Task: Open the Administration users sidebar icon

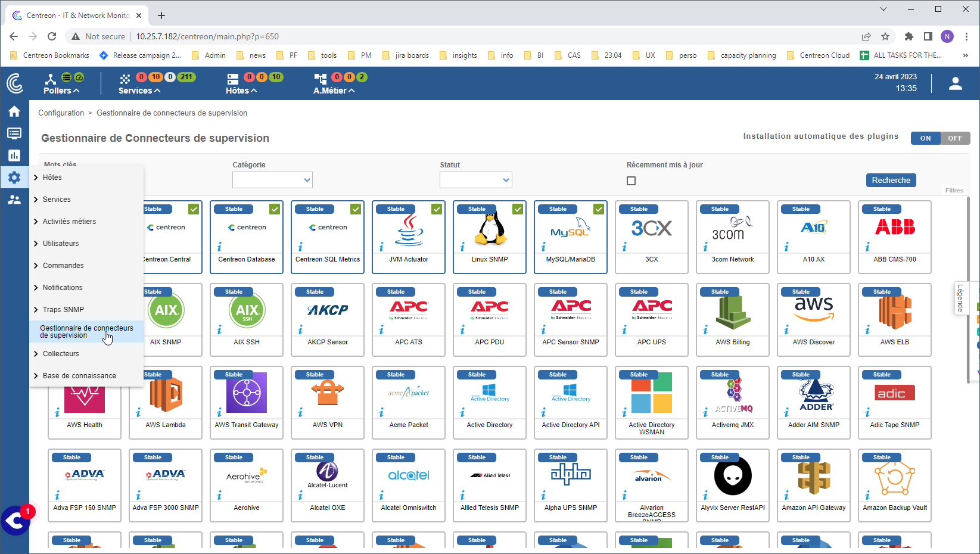Action: (14, 200)
